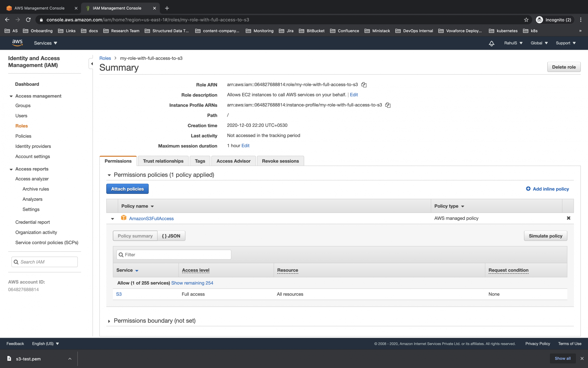
Task: Copy the Role ARN using its copy icon
Action: tap(364, 85)
